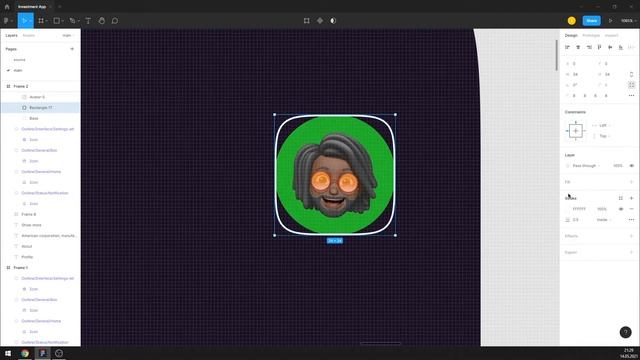Add an export setting with plus icon
The image size is (640, 360).
(631, 252)
